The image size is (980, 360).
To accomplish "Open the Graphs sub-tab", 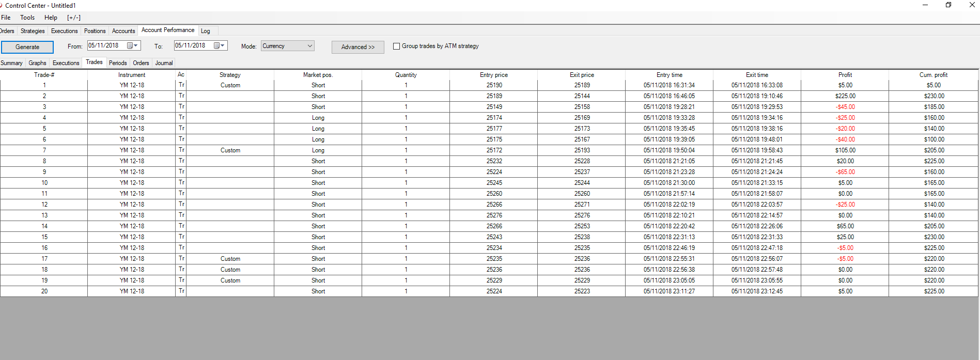I will (x=37, y=63).
